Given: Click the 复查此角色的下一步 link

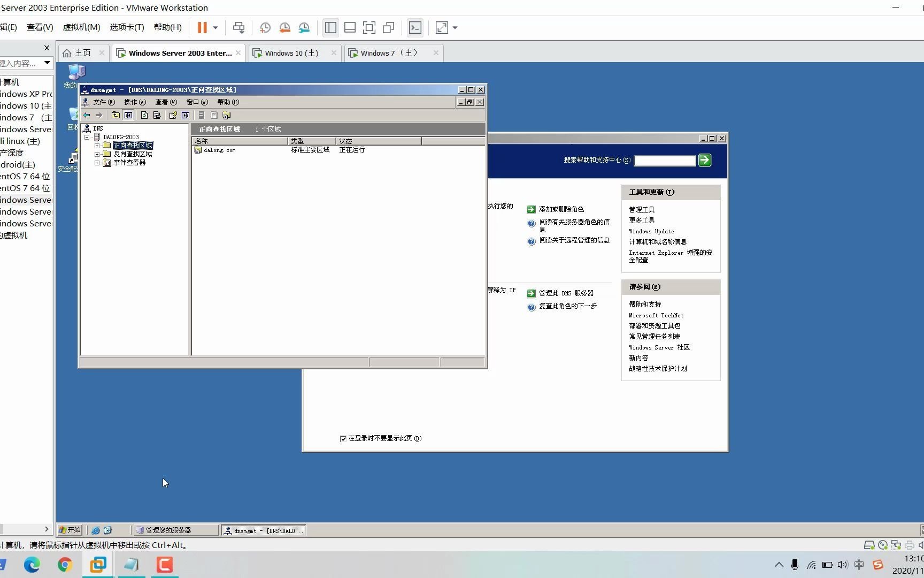Looking at the screenshot, I should coord(567,306).
